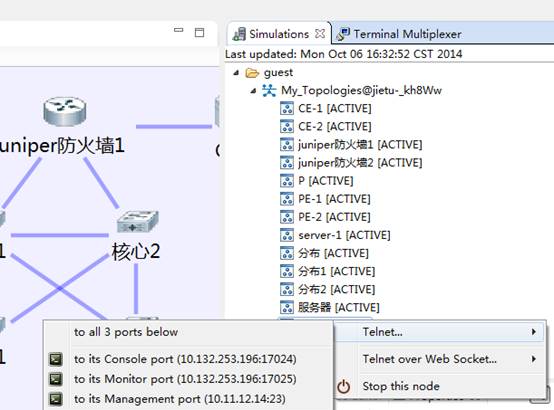Switch to the Terminal Multiplexer tab
The height and width of the screenshot is (410, 554).
(399, 34)
